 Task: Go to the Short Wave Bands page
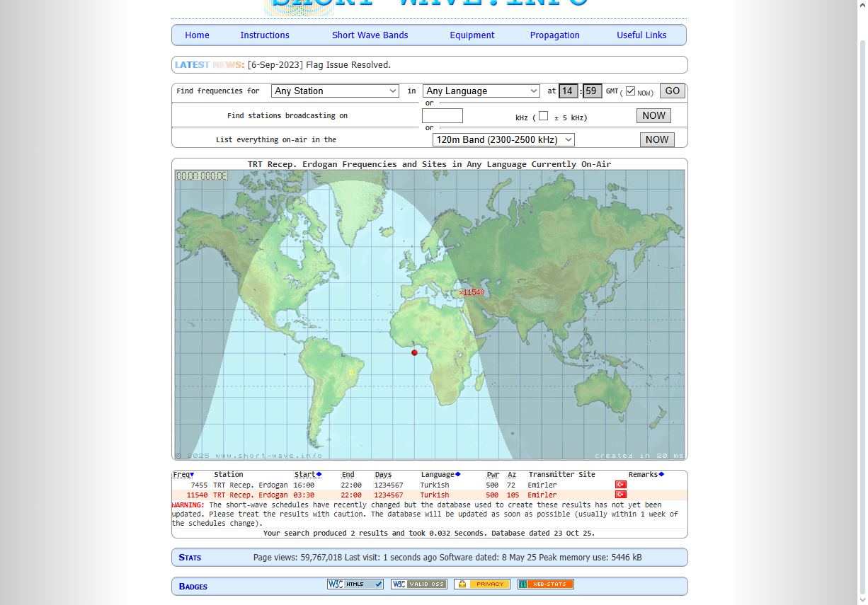click(x=370, y=35)
